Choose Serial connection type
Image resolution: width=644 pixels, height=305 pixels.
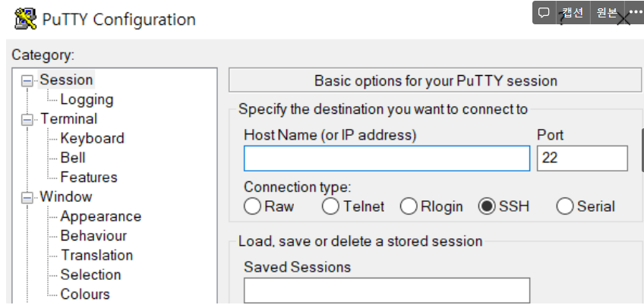click(x=565, y=206)
